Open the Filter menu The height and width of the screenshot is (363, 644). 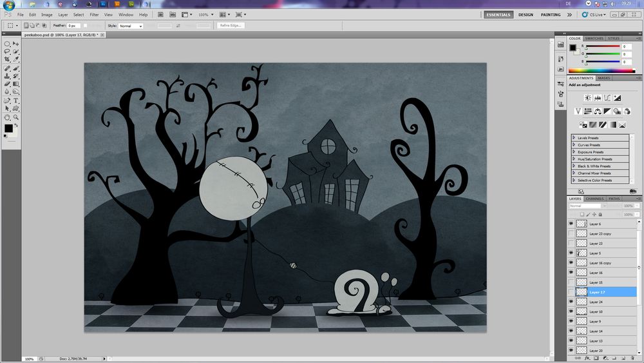(94, 15)
